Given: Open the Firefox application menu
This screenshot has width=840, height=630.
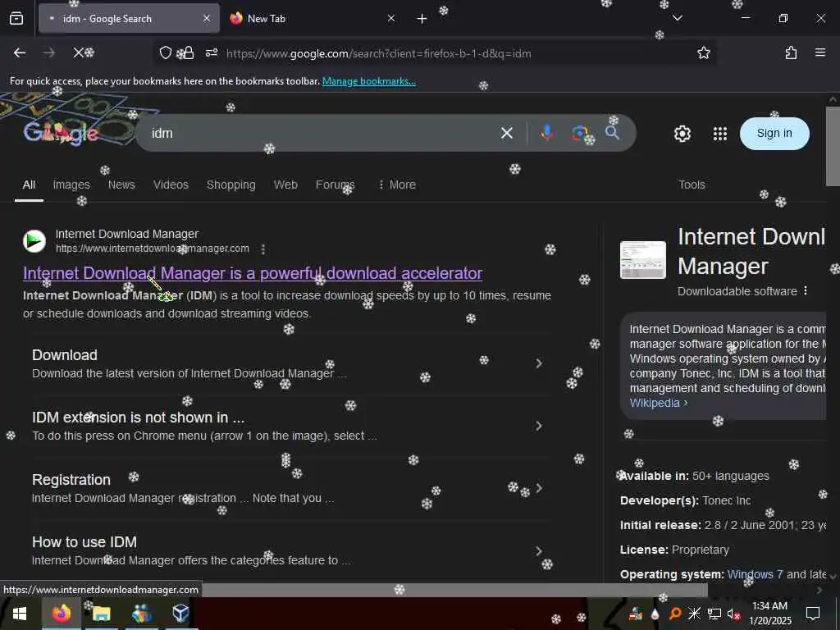Looking at the screenshot, I should tap(819, 52).
